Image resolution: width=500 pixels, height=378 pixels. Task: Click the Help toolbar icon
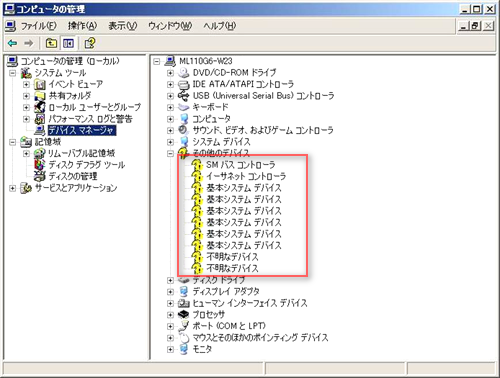click(90, 43)
